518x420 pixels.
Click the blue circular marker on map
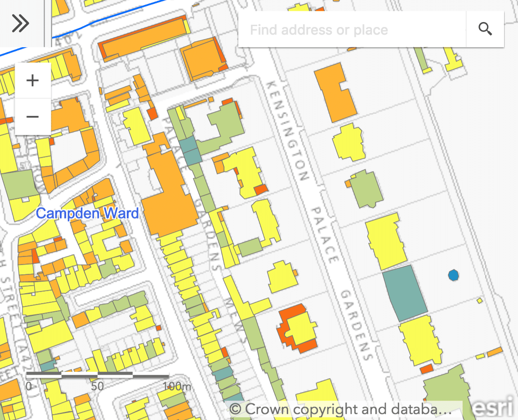tap(453, 275)
